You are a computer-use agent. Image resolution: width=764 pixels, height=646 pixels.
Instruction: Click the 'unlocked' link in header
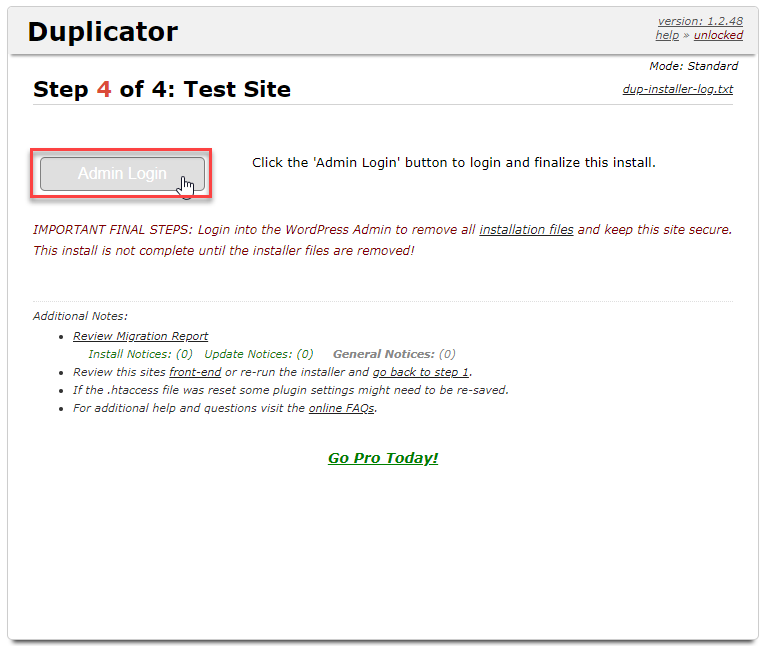tap(718, 35)
